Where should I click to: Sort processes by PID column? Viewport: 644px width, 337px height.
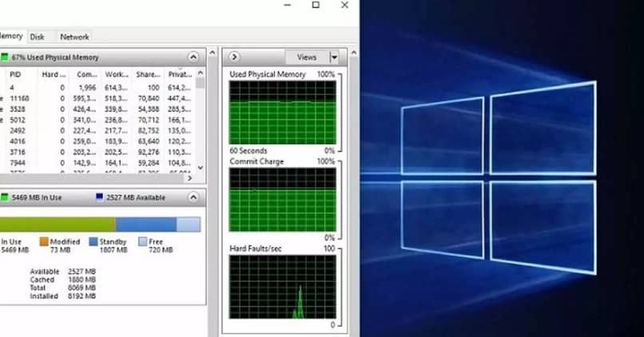(15, 74)
